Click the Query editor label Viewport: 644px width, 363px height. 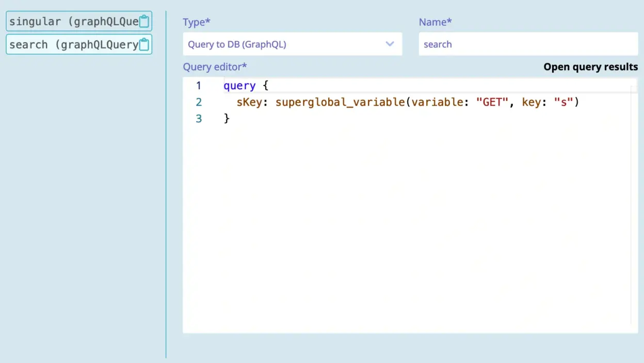point(215,67)
